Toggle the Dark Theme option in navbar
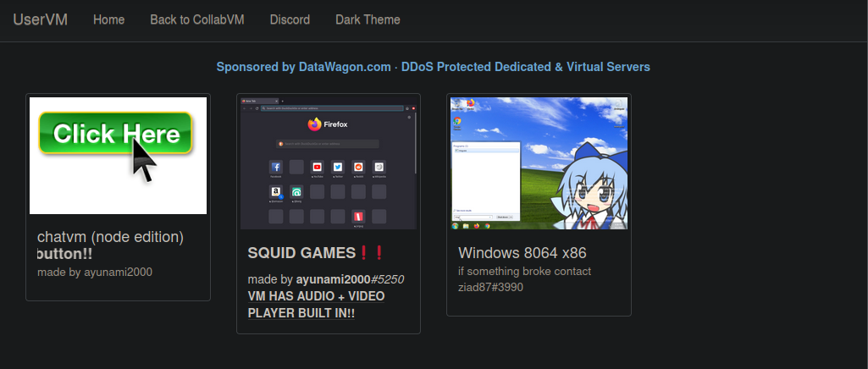868x369 pixels. (368, 19)
